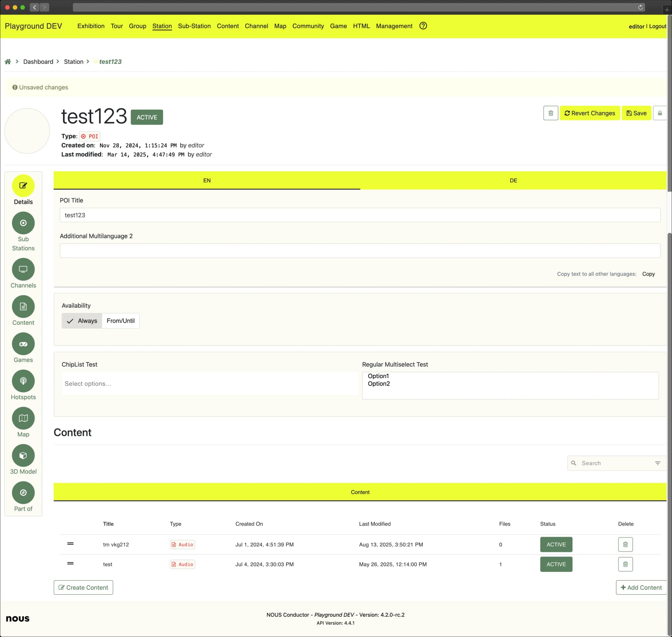Viewport: 672px width, 637px height.
Task: Open the Map menu in navbar
Action: (280, 26)
